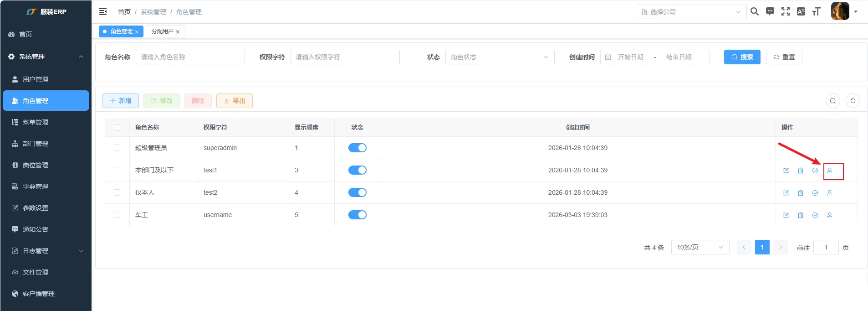Click the refresh table icon
868x311 pixels.
[x=853, y=101]
